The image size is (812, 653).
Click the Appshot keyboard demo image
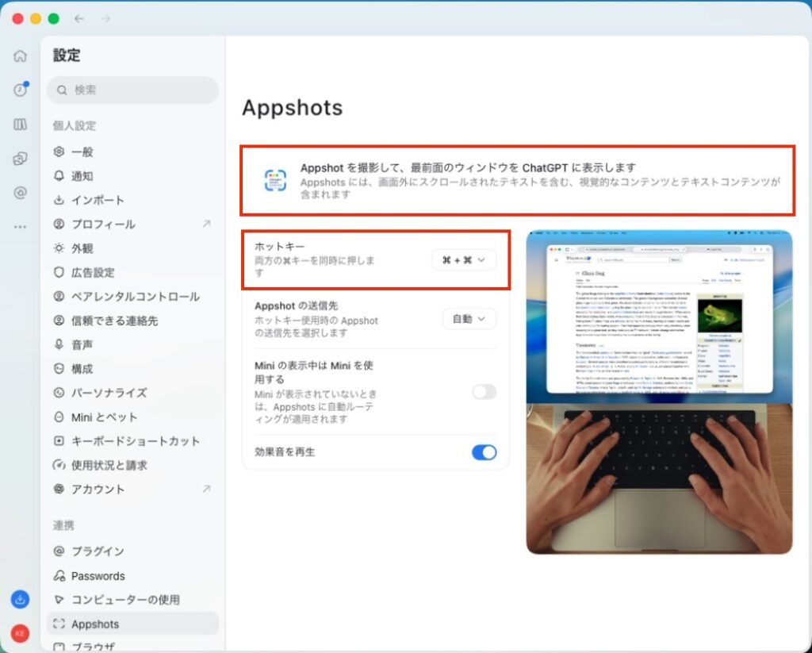coord(659,392)
